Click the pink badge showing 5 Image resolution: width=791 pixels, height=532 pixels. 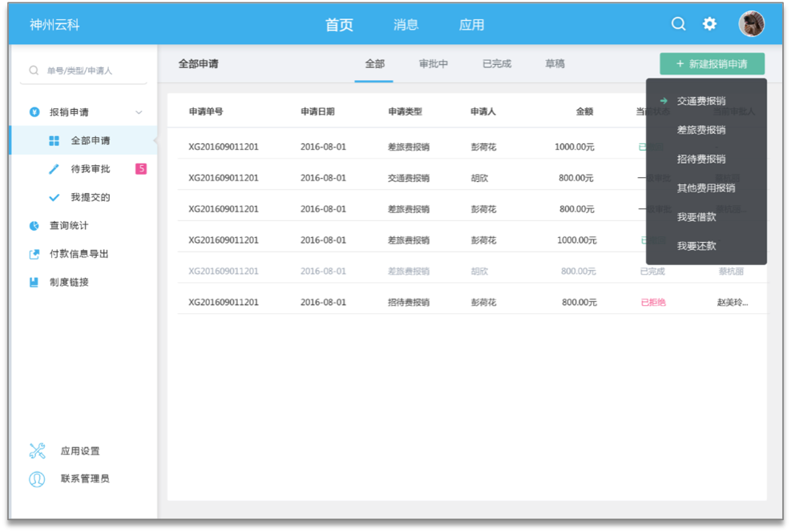[141, 169]
